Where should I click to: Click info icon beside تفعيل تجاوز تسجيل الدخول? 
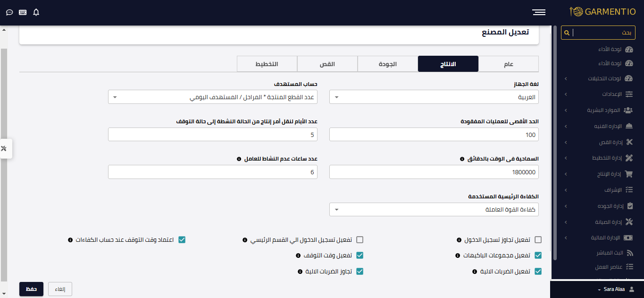459,240
